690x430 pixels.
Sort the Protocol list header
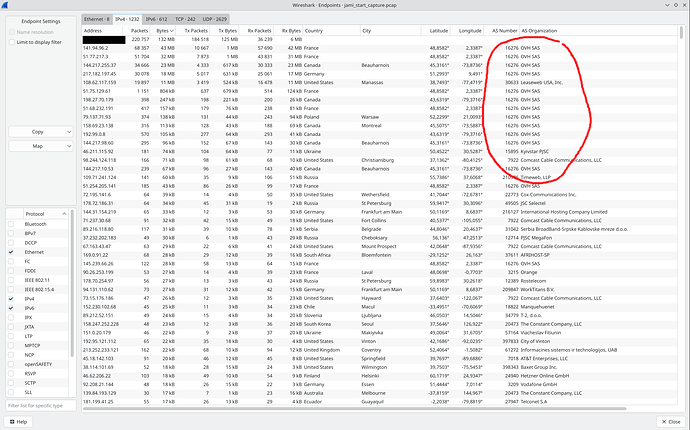click(x=45, y=214)
